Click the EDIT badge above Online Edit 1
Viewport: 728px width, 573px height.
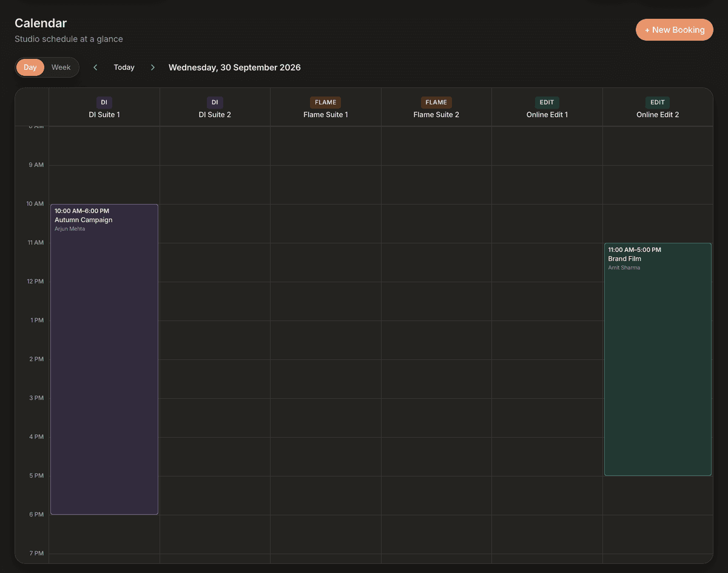547,103
